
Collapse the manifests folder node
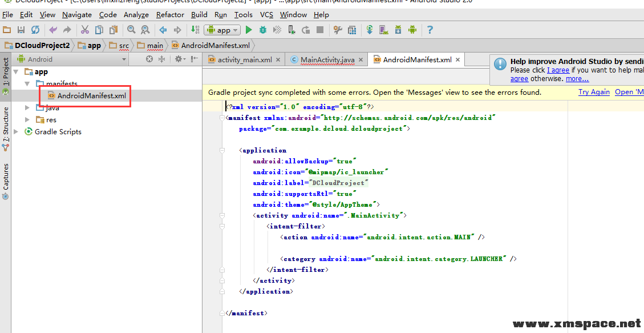pos(27,84)
